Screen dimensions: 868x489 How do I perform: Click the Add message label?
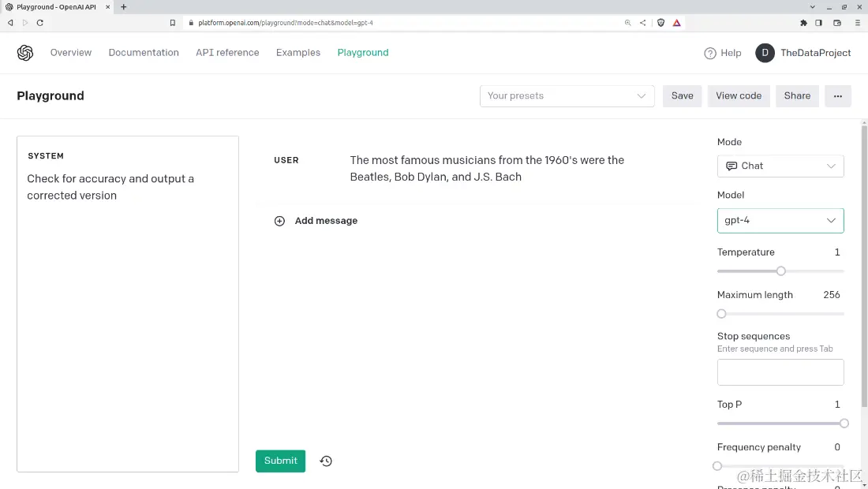326,221
